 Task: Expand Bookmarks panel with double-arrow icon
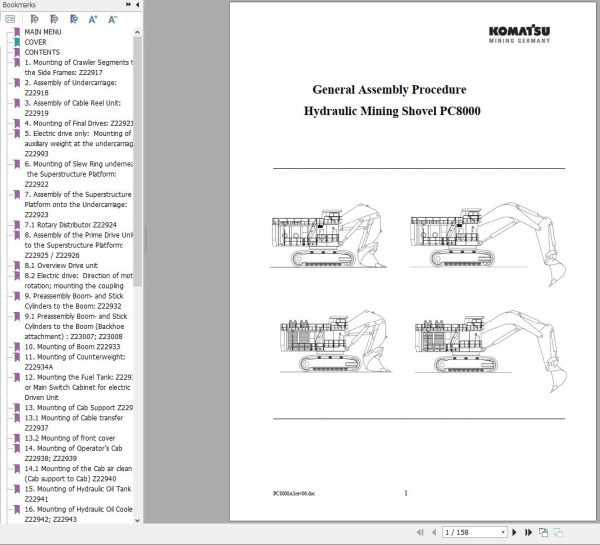pyautogui.click(x=128, y=5)
